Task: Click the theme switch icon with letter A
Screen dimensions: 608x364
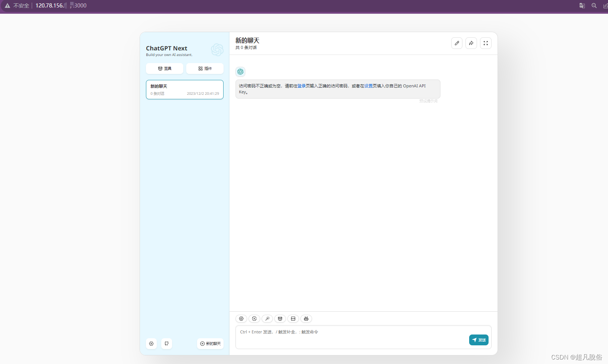Action: (x=254, y=318)
